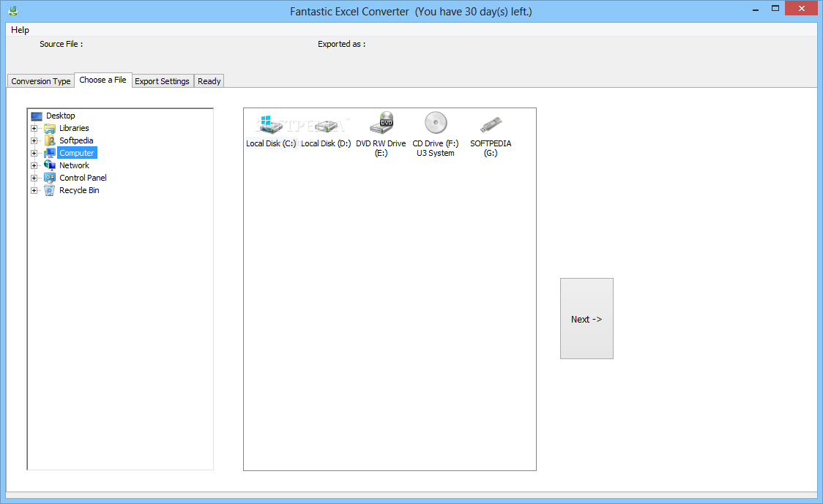823x504 pixels.
Task: Close the Fantastic Excel Converter window
Action: pyautogui.click(x=802, y=8)
